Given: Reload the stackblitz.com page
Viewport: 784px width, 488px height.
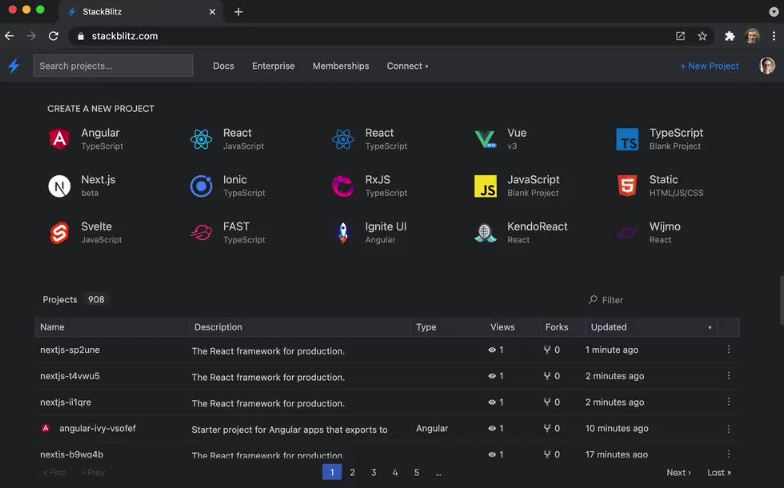Looking at the screenshot, I should click(x=54, y=36).
